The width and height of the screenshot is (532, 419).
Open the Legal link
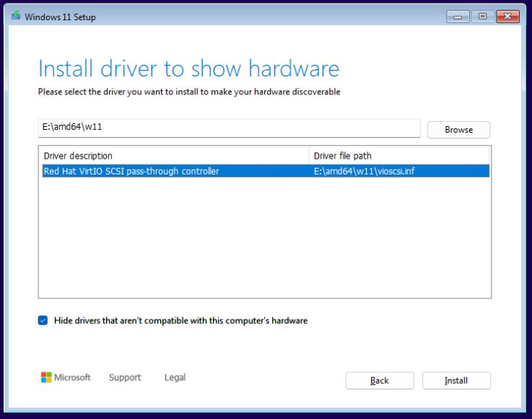pyautogui.click(x=175, y=378)
